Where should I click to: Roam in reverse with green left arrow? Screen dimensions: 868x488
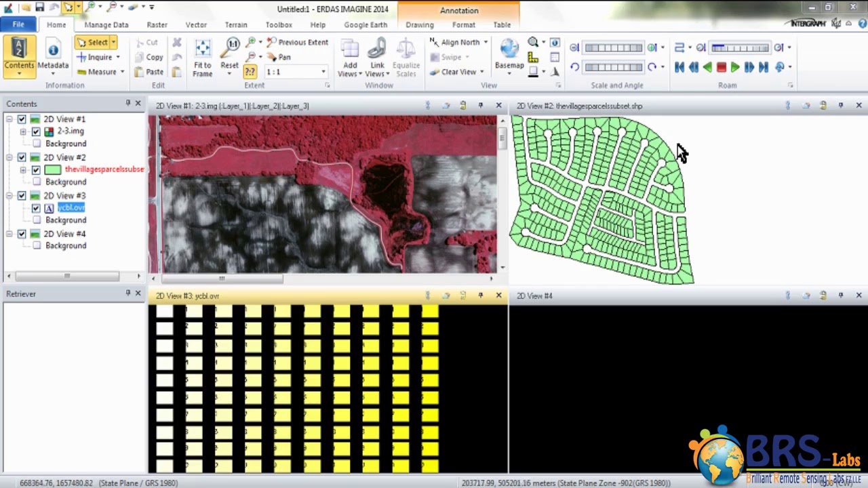click(x=707, y=67)
